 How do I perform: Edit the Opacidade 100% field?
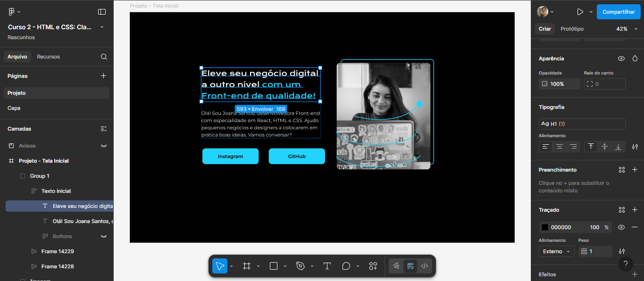560,84
